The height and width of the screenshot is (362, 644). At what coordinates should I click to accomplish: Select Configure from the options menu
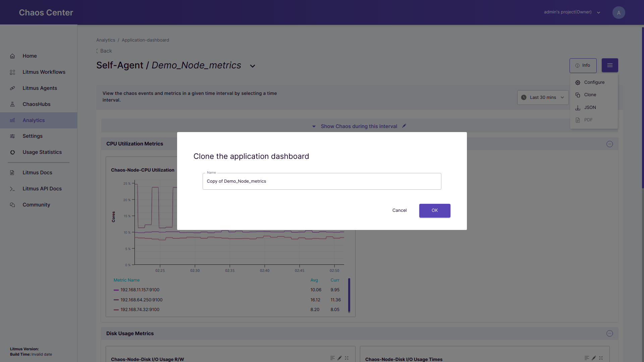(x=594, y=82)
